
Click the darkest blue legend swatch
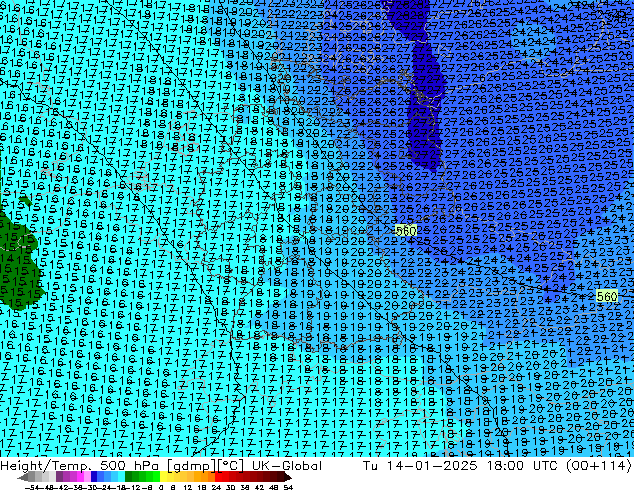click(94, 477)
